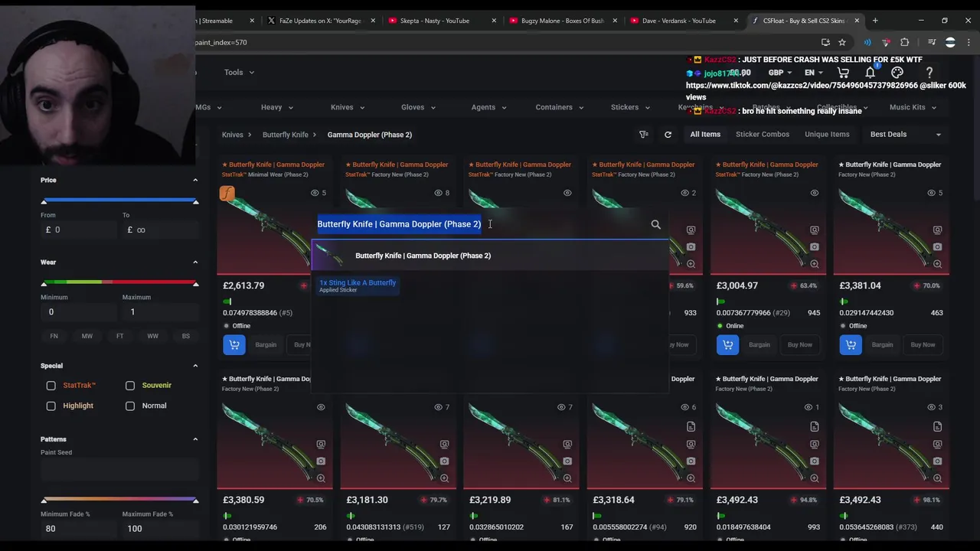Viewport: 980px width, 551px height.
Task: Open the shopping cart icon in header
Action: click(x=843, y=73)
